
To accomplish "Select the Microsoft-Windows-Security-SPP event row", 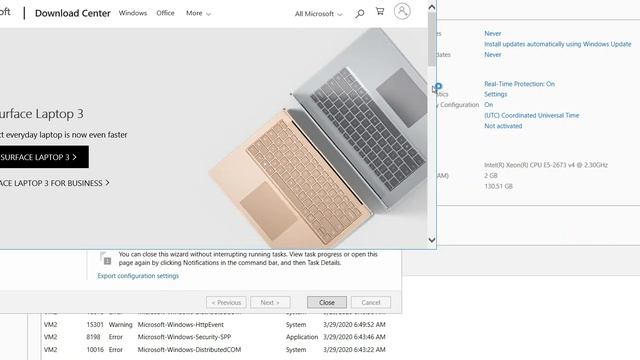I will click(215, 337).
